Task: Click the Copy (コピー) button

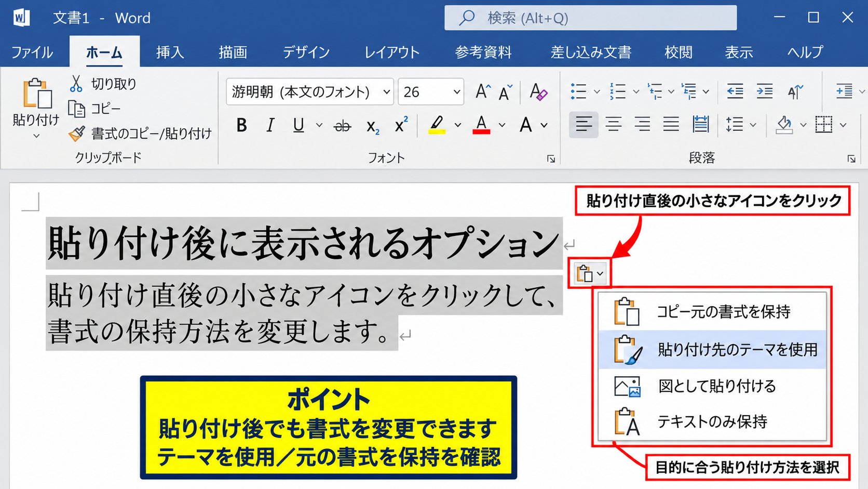Action: (x=94, y=109)
